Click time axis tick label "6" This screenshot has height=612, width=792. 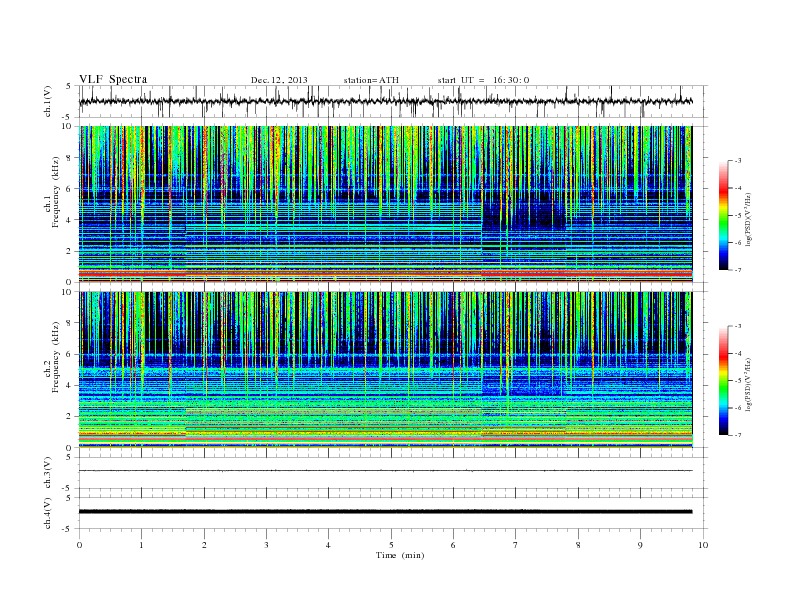454,545
